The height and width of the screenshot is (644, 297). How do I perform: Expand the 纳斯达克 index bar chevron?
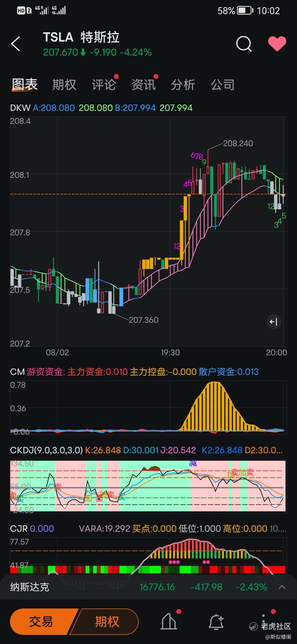pos(282,587)
